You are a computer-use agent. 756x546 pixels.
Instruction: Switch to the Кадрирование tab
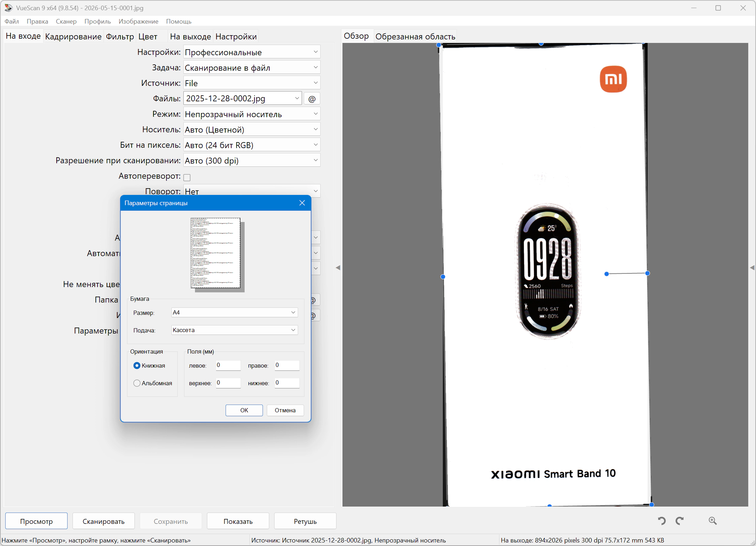73,37
